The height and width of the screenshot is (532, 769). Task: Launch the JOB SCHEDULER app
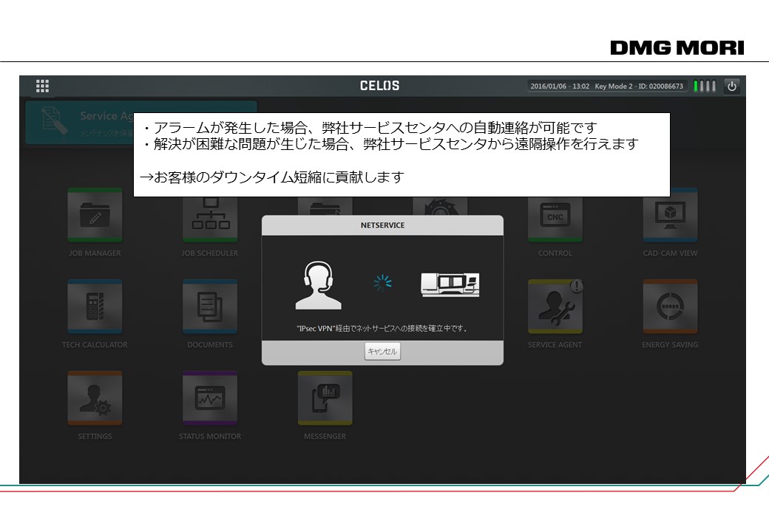pyautogui.click(x=210, y=220)
